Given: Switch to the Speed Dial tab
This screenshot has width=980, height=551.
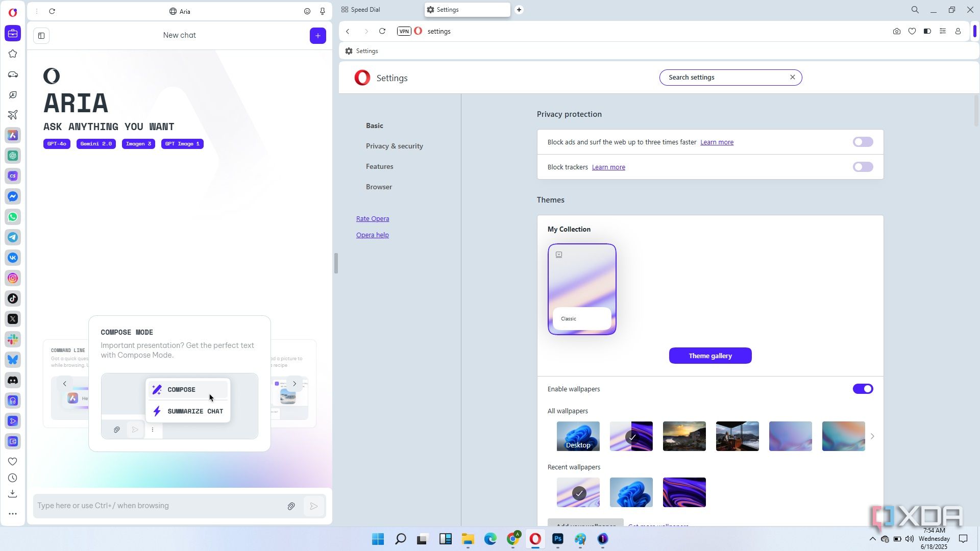Looking at the screenshot, I should (361, 10).
